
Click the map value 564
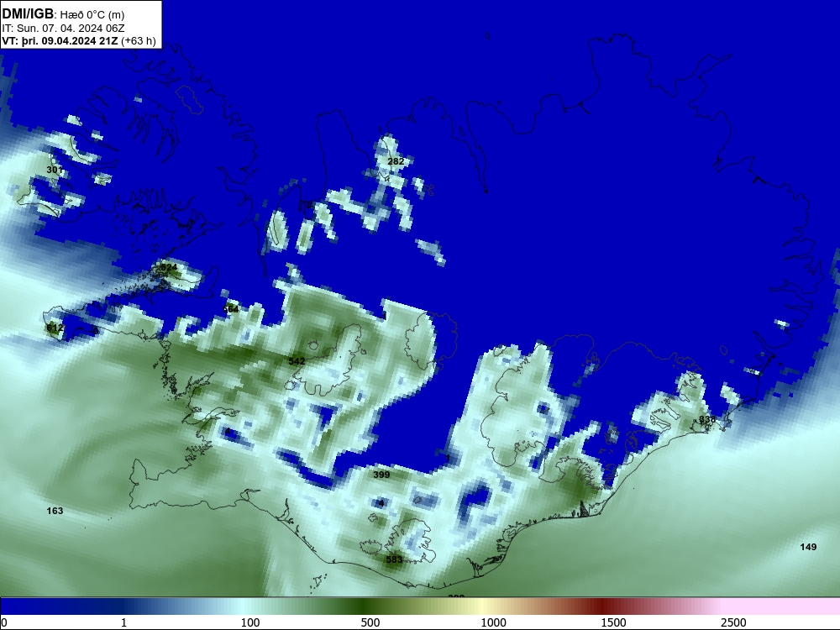tap(231, 309)
